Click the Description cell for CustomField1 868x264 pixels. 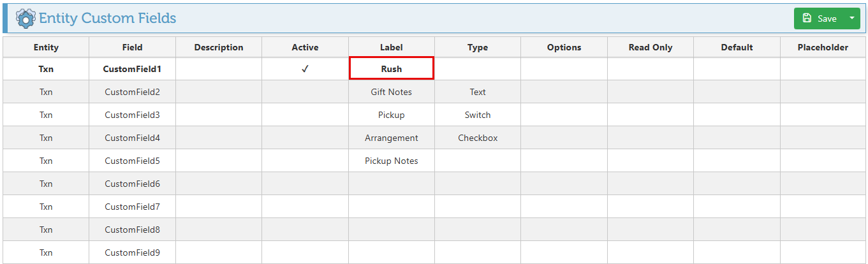[x=219, y=69]
